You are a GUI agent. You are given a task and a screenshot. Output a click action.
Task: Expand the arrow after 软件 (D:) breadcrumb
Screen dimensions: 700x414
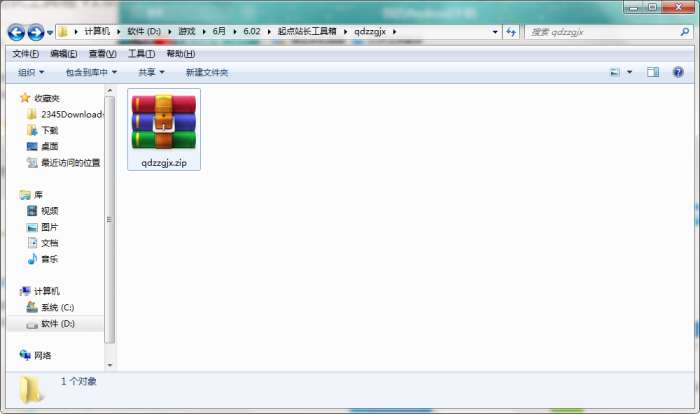170,32
